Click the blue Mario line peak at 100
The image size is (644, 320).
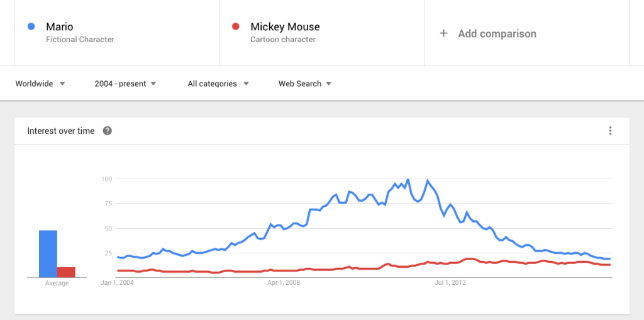(408, 180)
